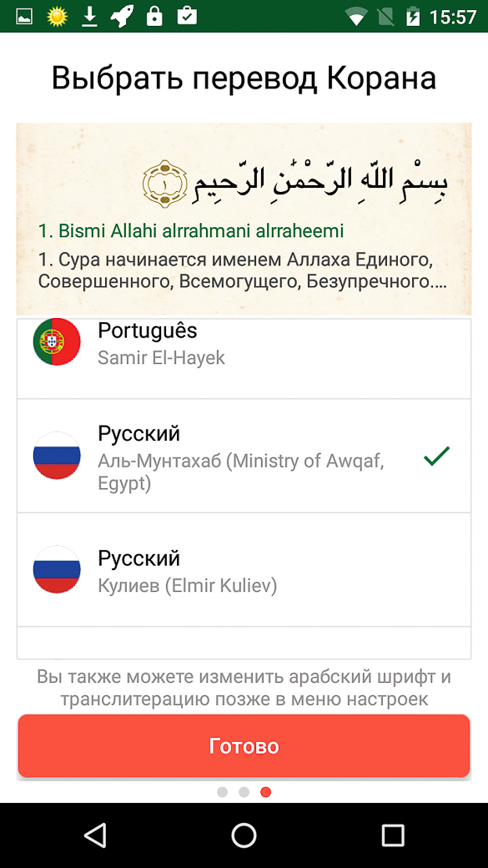Tap the Russian flag beside Кулиев
The width and height of the screenshot is (488, 868).
(x=57, y=569)
